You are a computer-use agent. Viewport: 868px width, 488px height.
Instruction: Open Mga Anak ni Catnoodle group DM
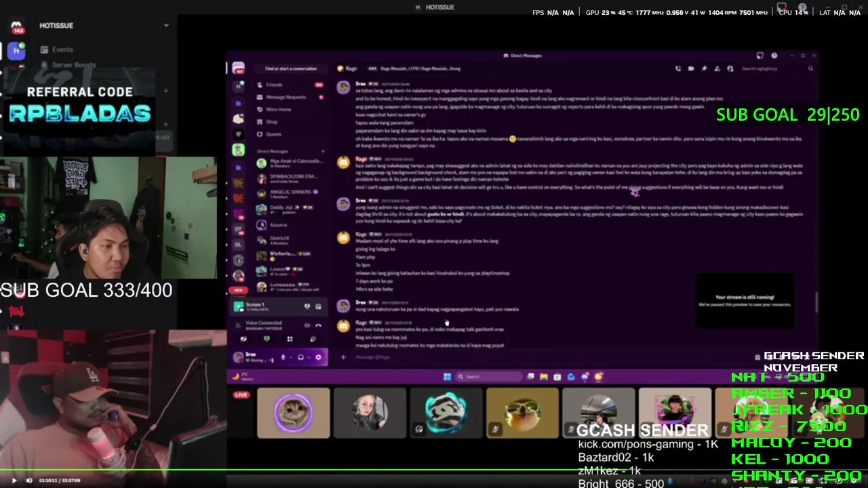(290, 163)
